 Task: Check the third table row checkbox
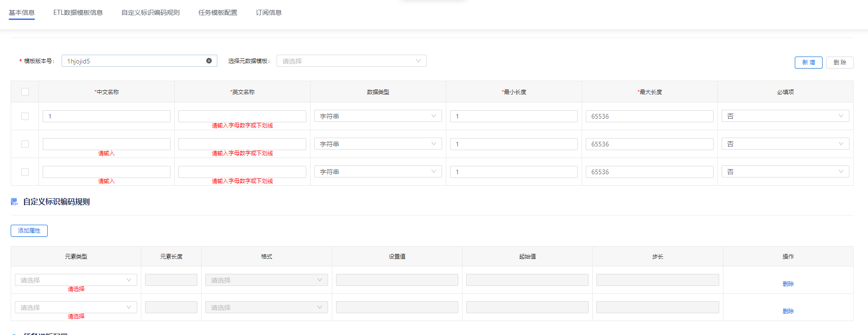(25, 172)
